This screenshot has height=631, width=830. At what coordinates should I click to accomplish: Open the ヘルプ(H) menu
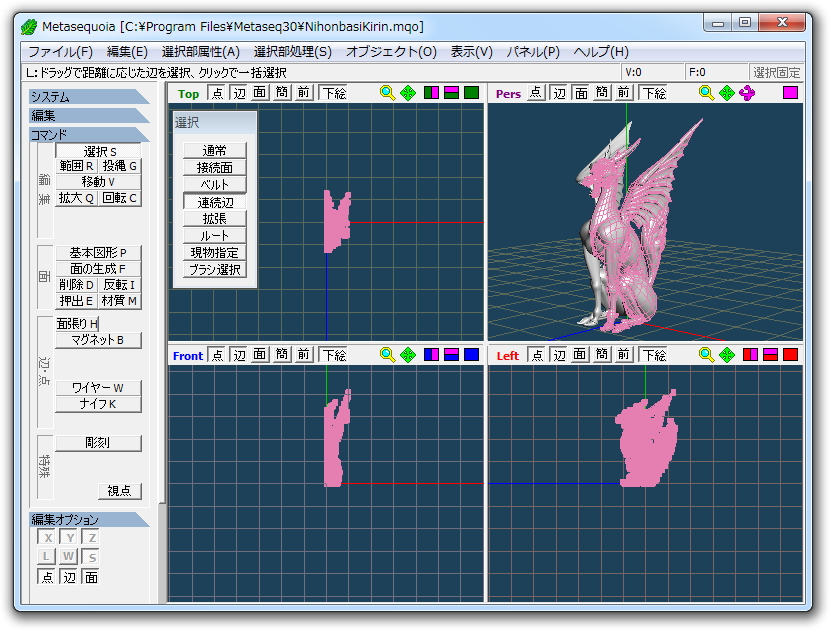(601, 52)
